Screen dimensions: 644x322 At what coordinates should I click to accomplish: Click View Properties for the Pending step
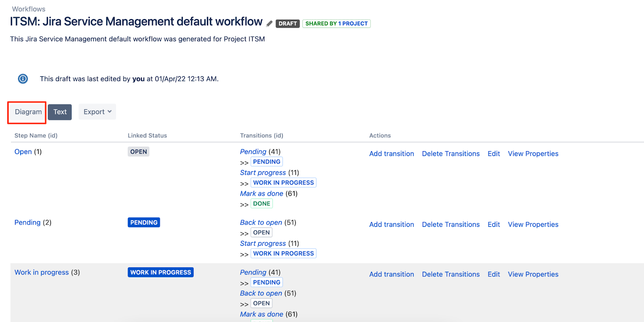(533, 224)
